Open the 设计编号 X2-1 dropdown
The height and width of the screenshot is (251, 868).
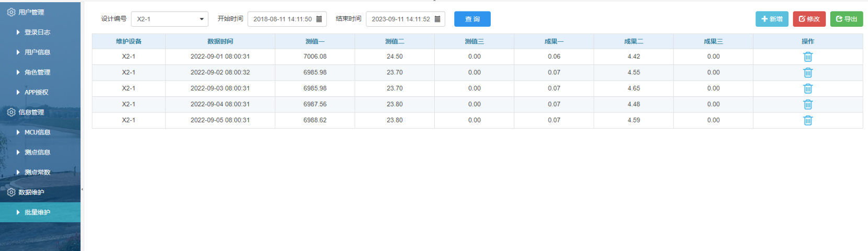pos(170,19)
